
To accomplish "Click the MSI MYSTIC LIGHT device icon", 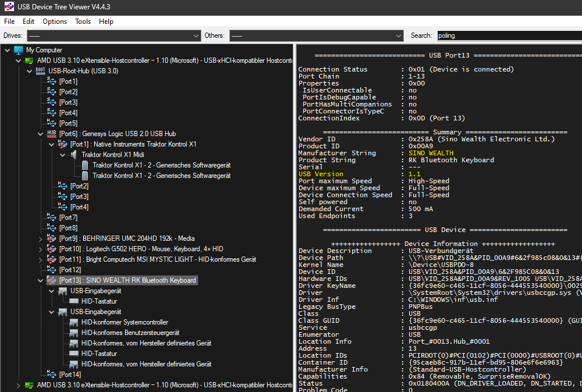I will click(52, 259).
